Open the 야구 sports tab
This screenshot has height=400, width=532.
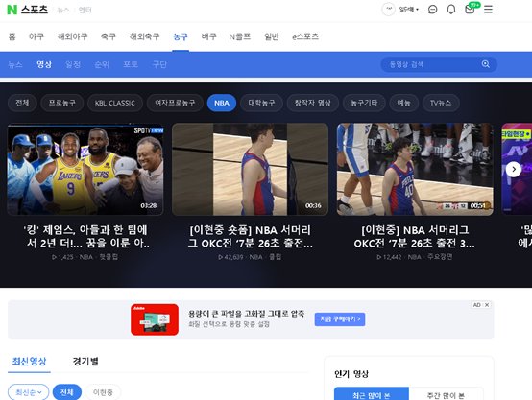(36, 36)
